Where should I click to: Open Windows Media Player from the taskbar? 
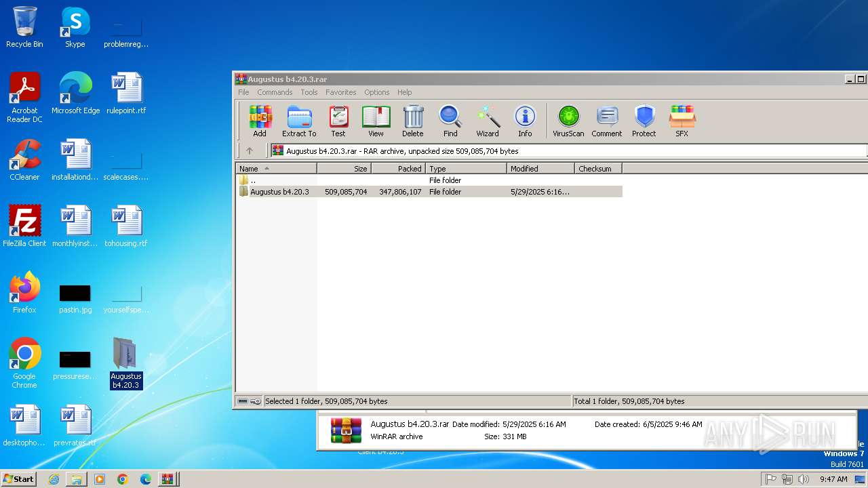point(100,479)
